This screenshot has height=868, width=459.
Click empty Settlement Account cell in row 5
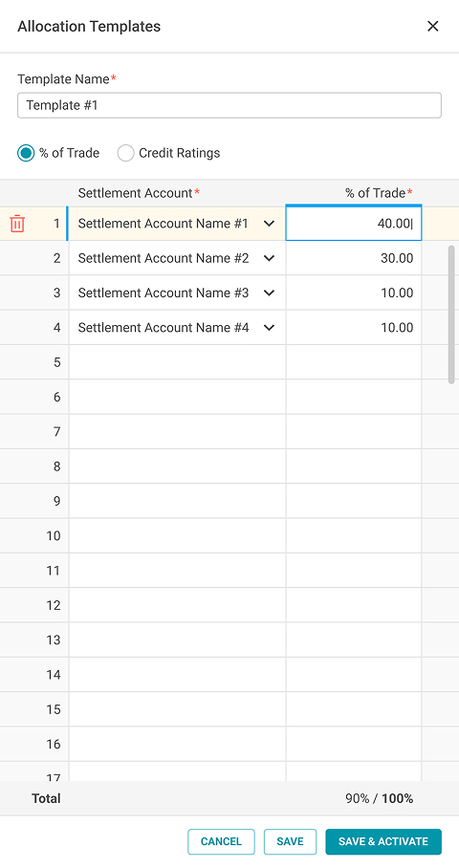tap(177, 362)
